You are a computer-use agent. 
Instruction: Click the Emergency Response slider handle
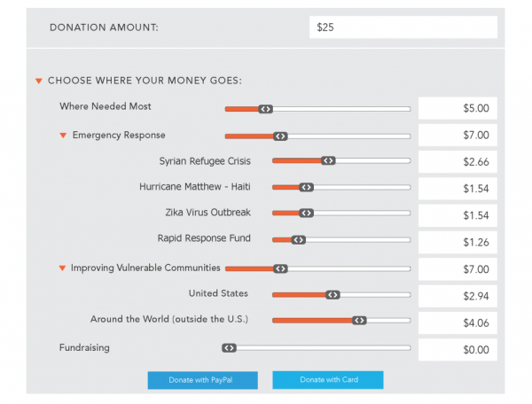coord(280,136)
